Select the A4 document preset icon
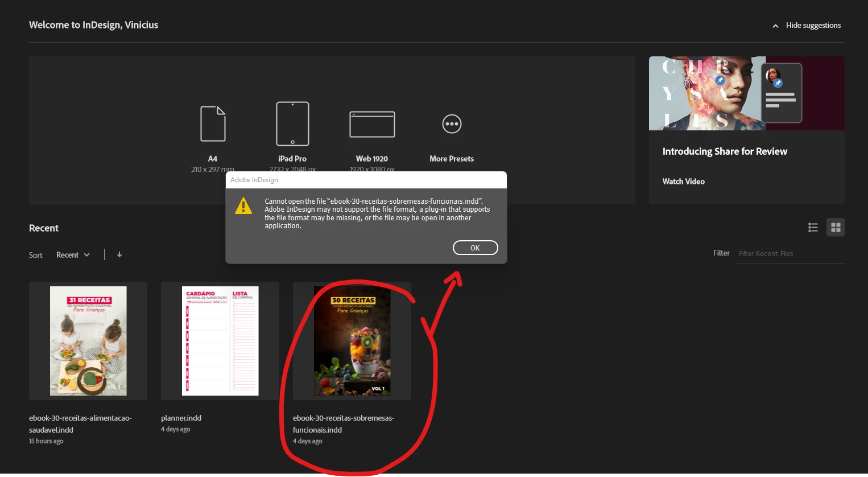The height and width of the screenshot is (477, 868). 213,124
